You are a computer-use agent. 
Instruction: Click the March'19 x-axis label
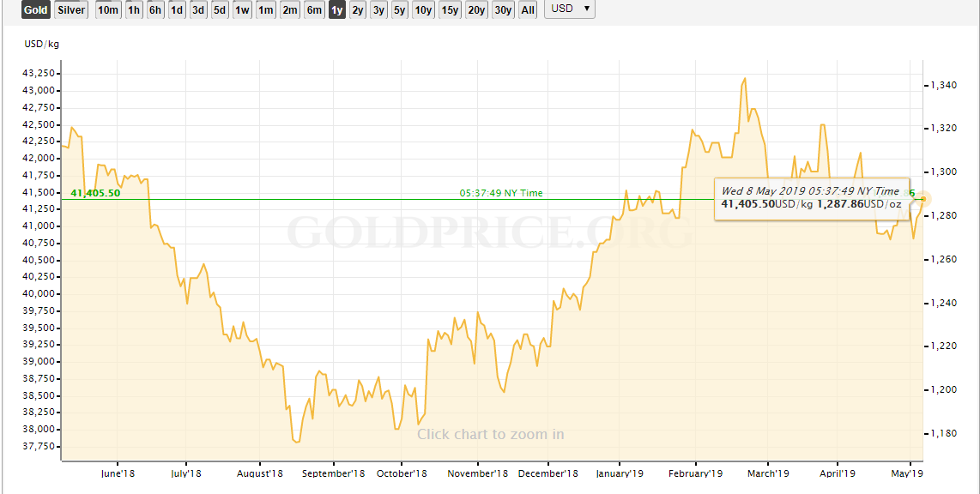[x=767, y=474]
